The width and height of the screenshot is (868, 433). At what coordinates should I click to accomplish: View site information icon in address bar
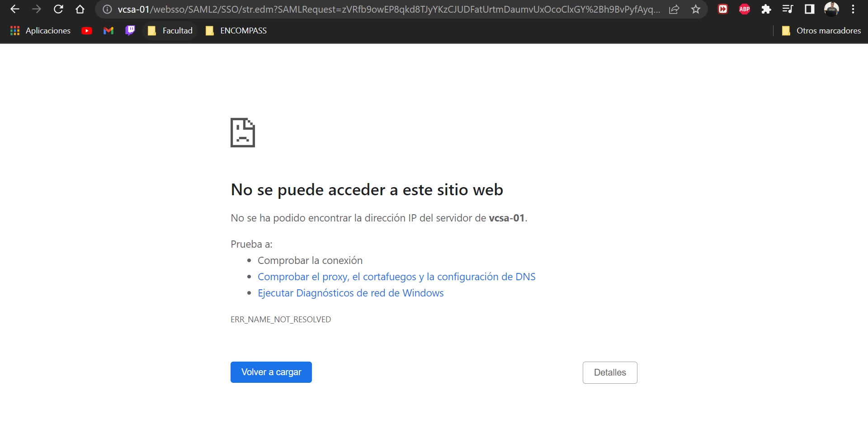pos(107,9)
